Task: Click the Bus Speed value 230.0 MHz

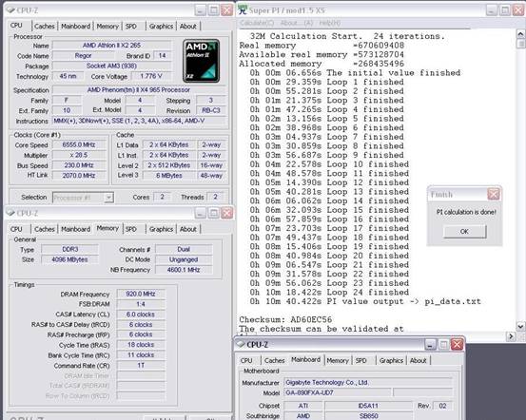Action: tap(79, 165)
